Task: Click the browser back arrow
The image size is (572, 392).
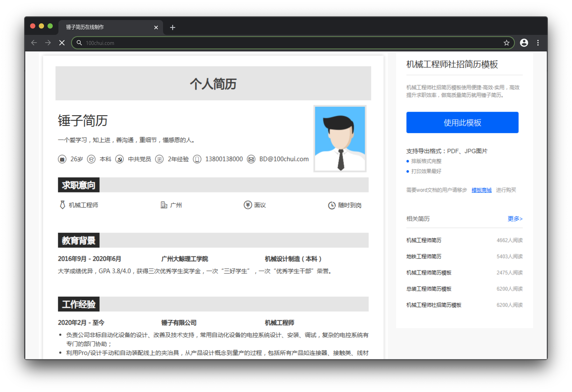Action: click(x=34, y=43)
